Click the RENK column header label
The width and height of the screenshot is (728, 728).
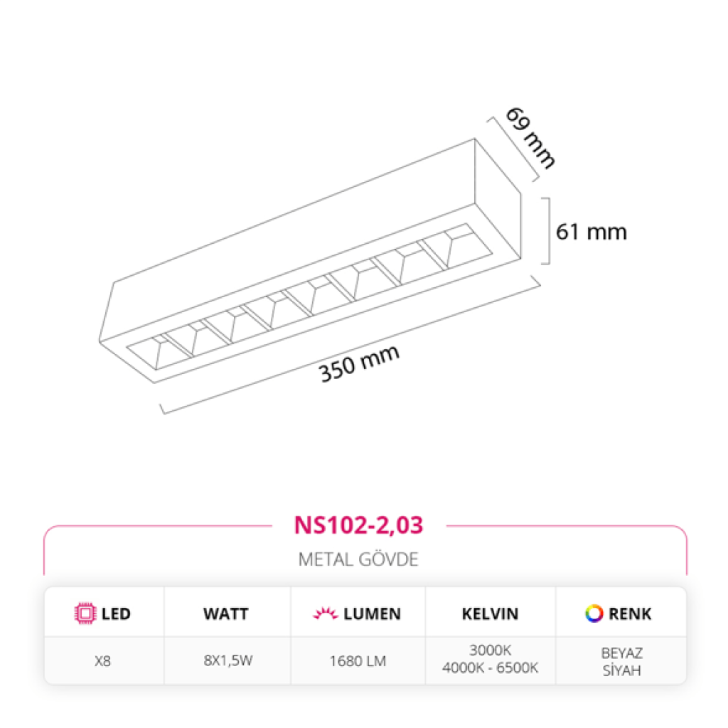[630, 614]
